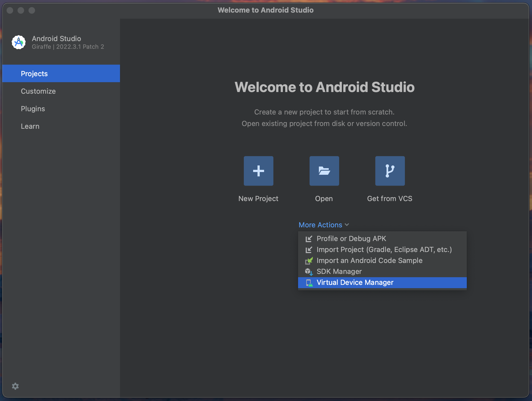Image resolution: width=532 pixels, height=401 pixels.
Task: Click the Open folder icon
Action: point(324,171)
